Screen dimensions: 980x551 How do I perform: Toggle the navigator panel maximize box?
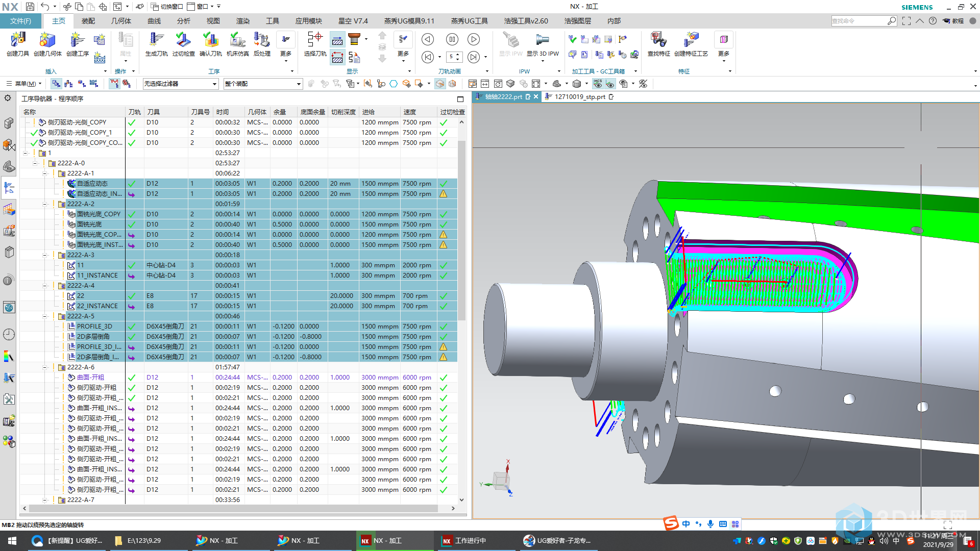(x=460, y=99)
